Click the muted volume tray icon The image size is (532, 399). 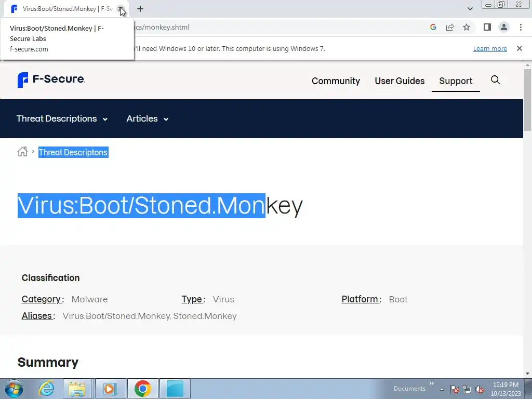pyautogui.click(x=480, y=389)
